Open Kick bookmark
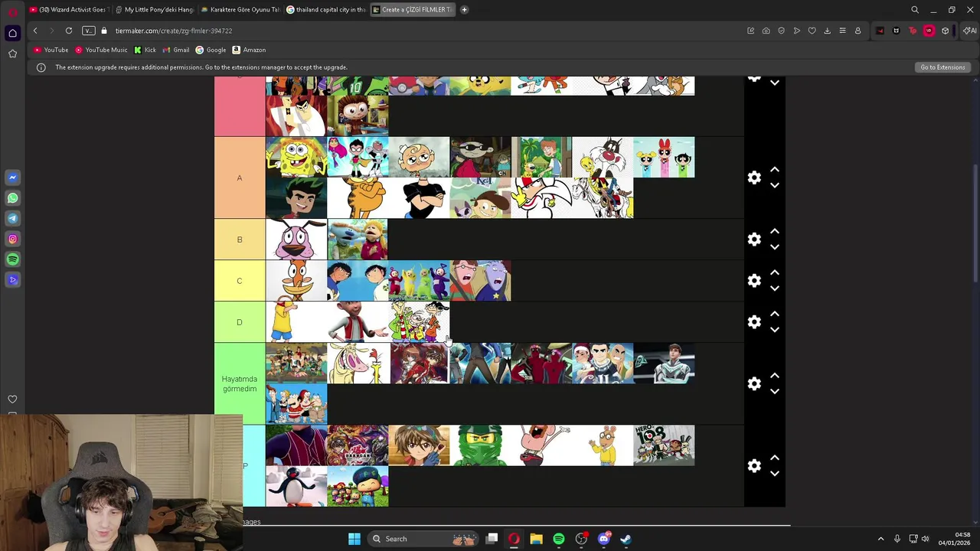980x551 pixels. click(145, 50)
